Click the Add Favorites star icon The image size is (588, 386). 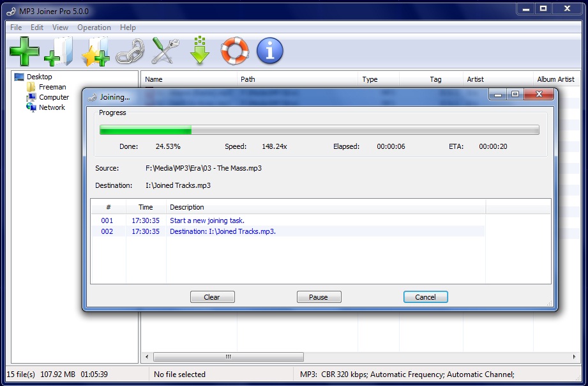click(x=95, y=51)
